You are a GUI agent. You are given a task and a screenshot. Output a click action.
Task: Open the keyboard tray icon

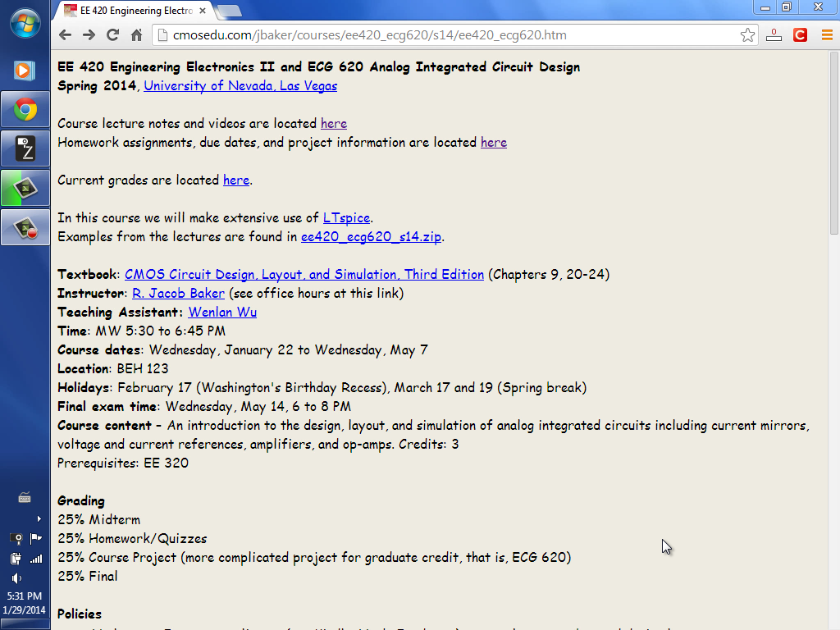pos(25,498)
